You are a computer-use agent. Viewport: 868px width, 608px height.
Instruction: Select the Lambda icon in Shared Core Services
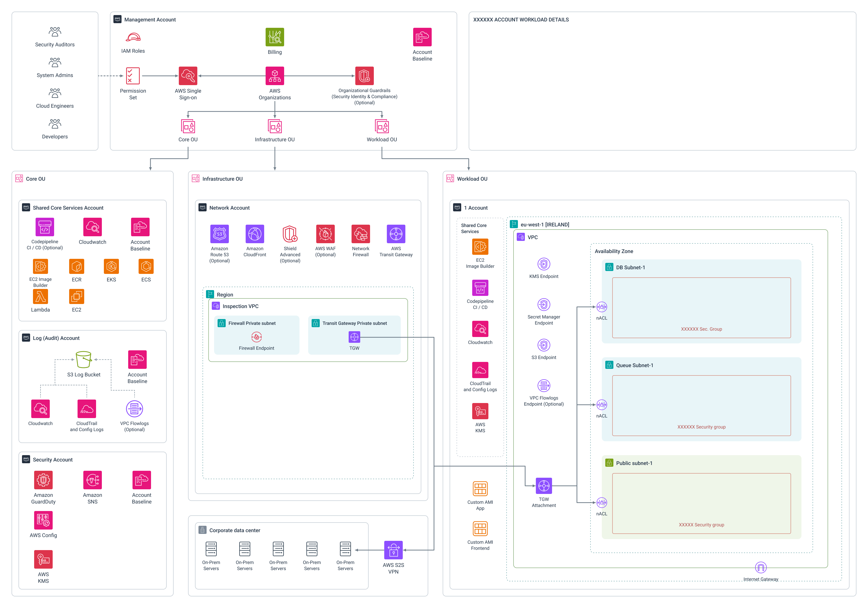[41, 296]
